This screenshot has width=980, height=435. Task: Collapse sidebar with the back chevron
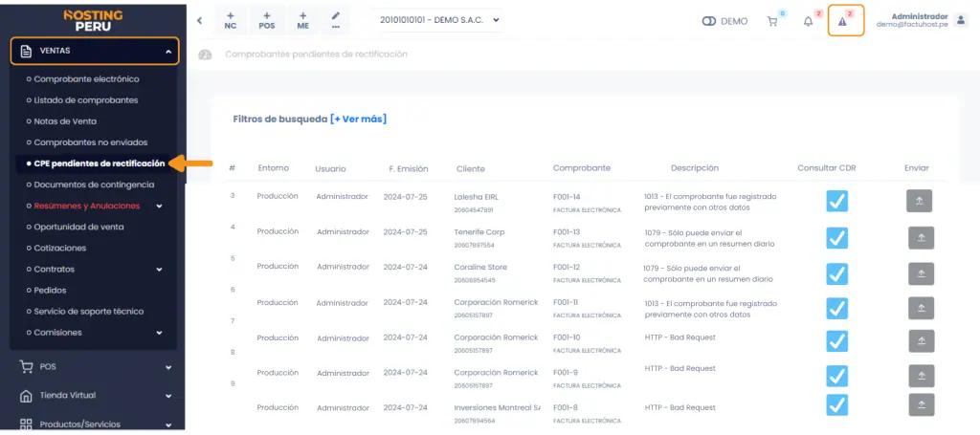(x=199, y=21)
